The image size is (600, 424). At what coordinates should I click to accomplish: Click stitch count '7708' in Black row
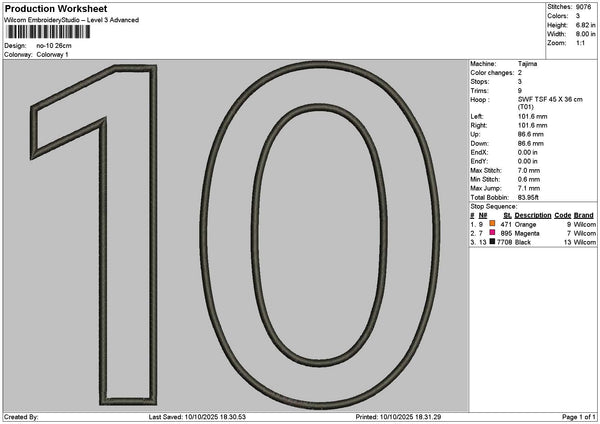point(504,242)
